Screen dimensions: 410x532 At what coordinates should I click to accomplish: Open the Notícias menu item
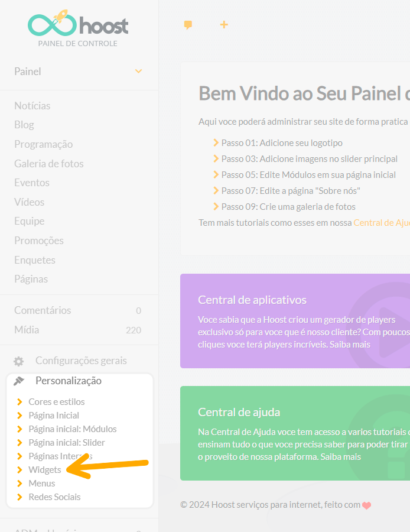point(32,106)
